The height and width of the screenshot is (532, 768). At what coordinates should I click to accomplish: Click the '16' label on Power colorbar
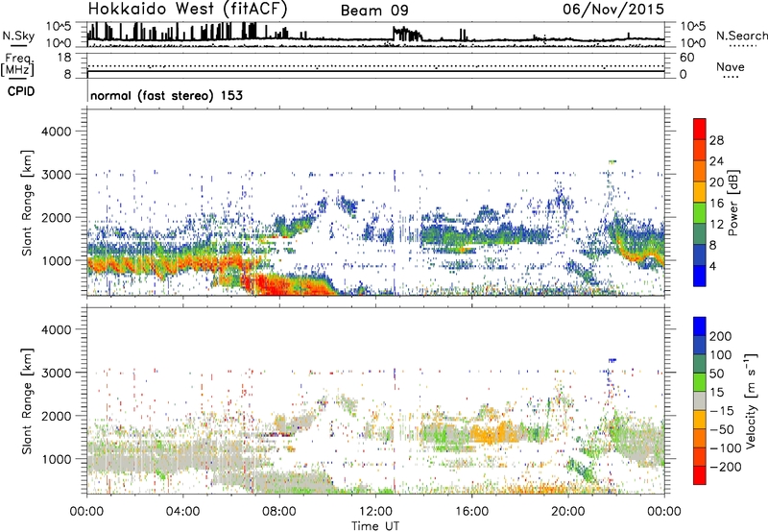pos(716,204)
